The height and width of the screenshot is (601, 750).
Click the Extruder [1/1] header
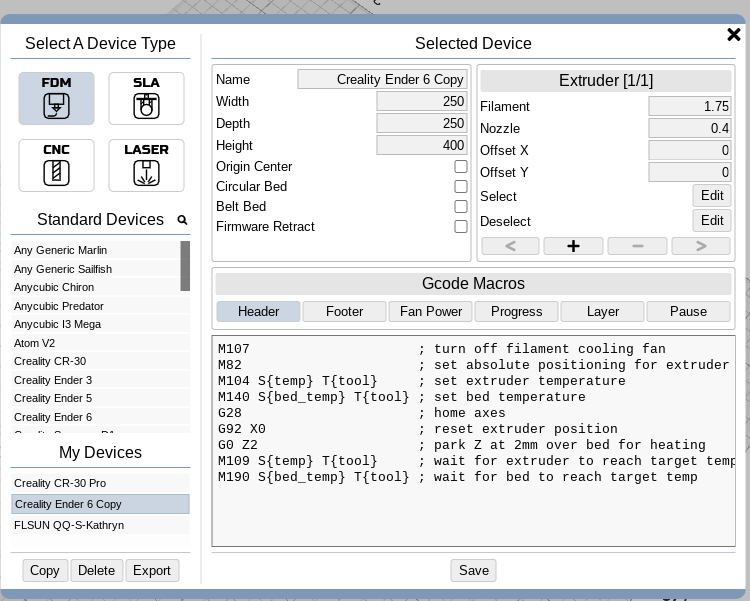pyautogui.click(x=606, y=80)
